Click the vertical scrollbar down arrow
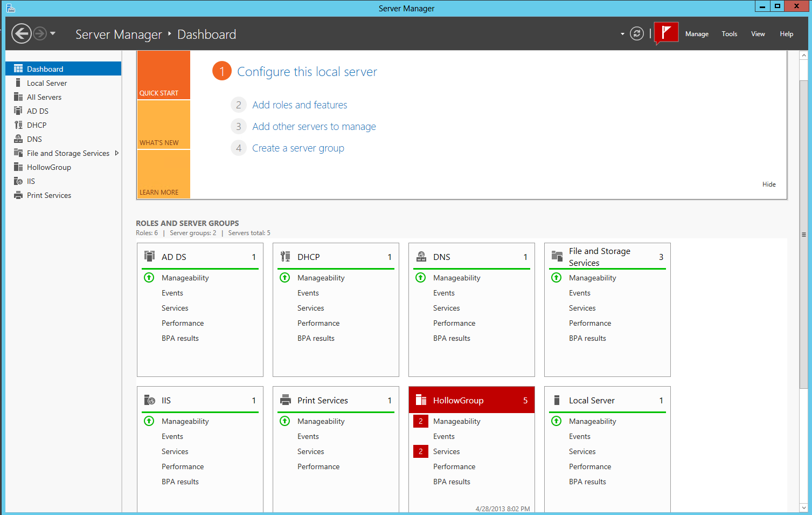 [x=803, y=507]
